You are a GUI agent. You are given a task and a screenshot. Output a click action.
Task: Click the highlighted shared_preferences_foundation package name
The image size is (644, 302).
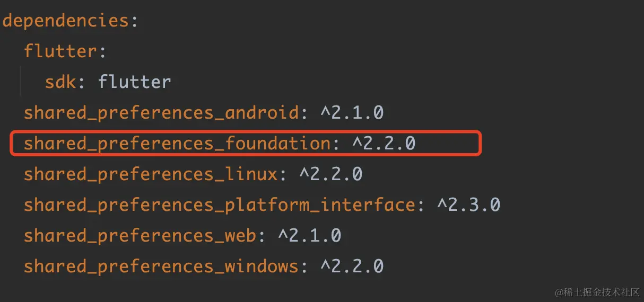click(177, 144)
